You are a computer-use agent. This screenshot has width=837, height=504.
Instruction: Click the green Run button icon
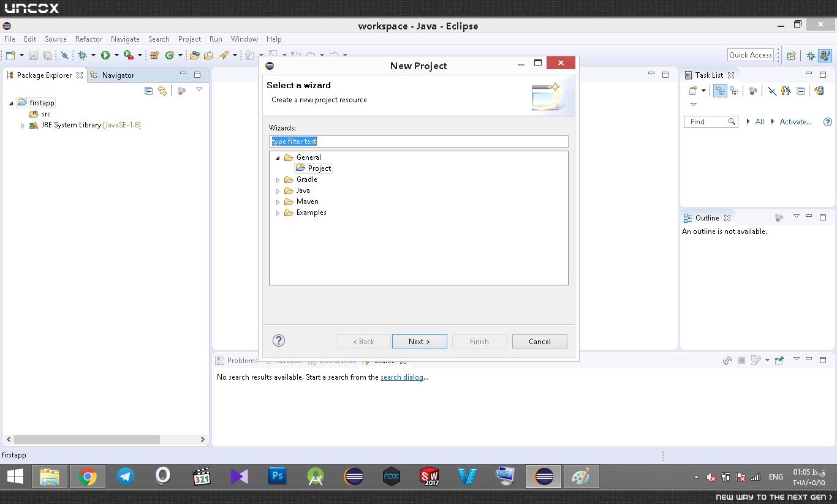[x=105, y=55]
